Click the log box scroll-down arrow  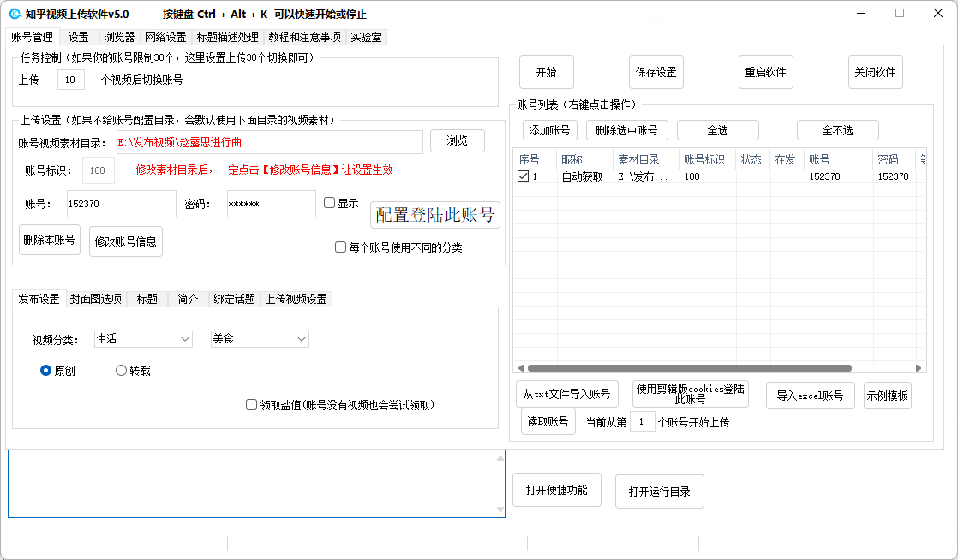point(500,509)
